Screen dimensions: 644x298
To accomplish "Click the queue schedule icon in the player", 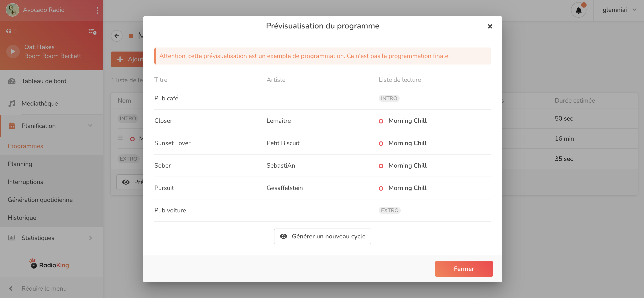I will click(x=93, y=31).
